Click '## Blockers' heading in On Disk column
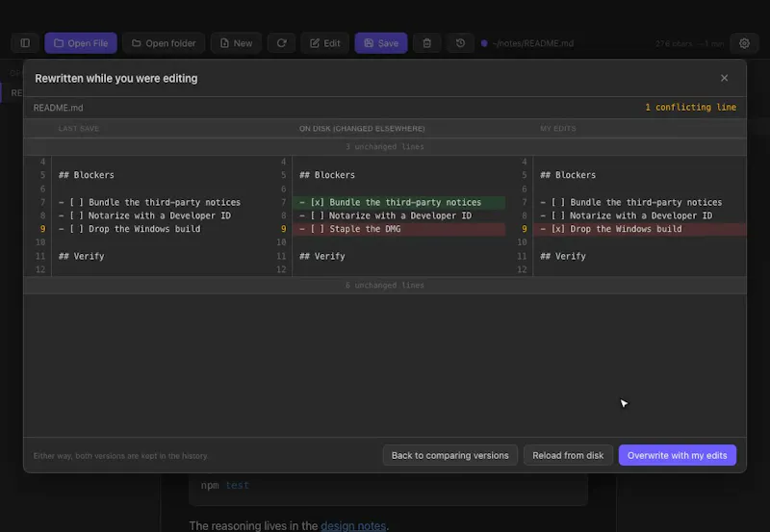This screenshot has height=532, width=770. tap(327, 175)
